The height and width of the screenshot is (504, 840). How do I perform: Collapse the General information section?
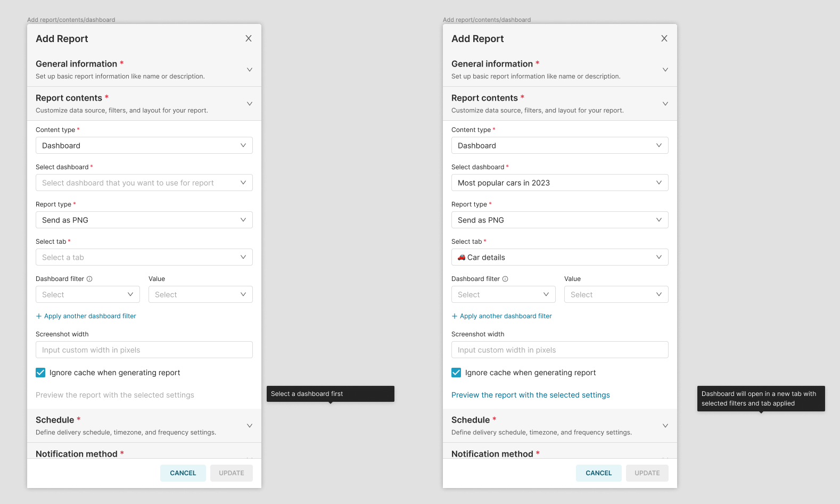pyautogui.click(x=249, y=69)
